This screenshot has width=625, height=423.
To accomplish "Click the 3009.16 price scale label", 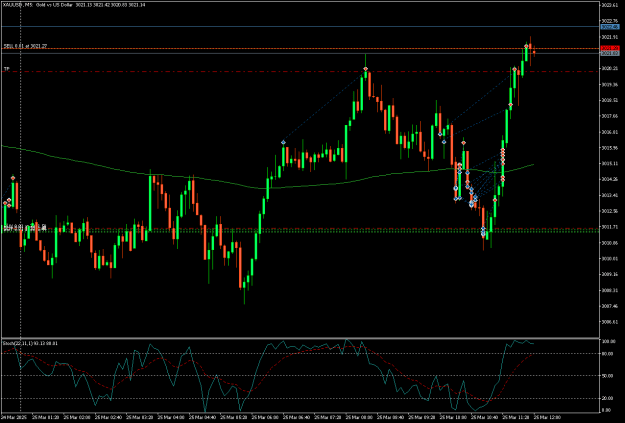I will click(610, 274).
